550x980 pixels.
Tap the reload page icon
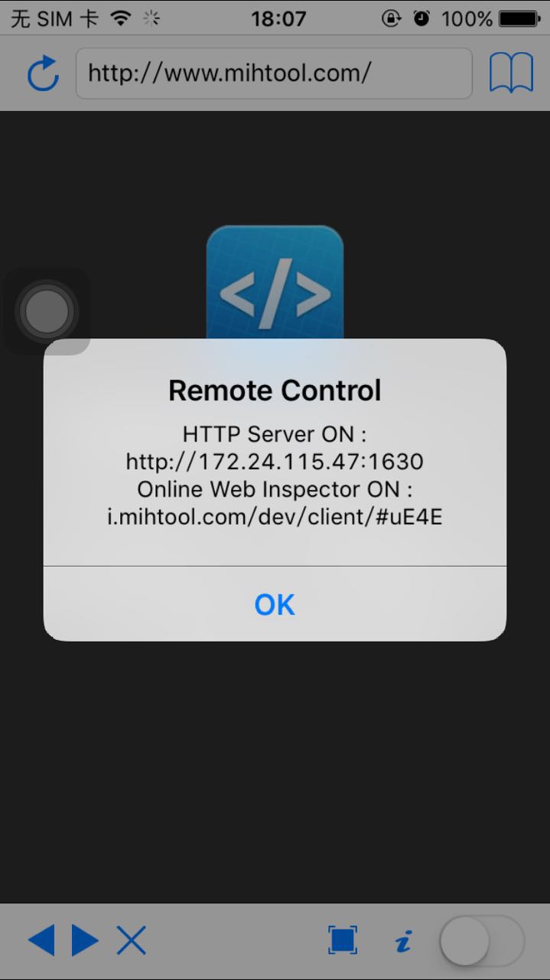coord(43,73)
